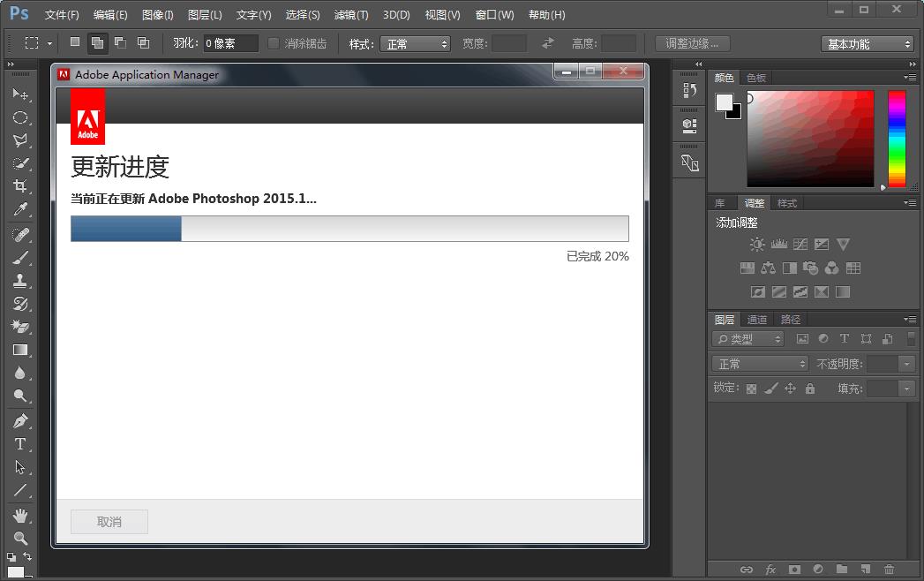Image resolution: width=924 pixels, height=581 pixels.
Task: Select the Horizontal Type tool
Action: pos(20,444)
